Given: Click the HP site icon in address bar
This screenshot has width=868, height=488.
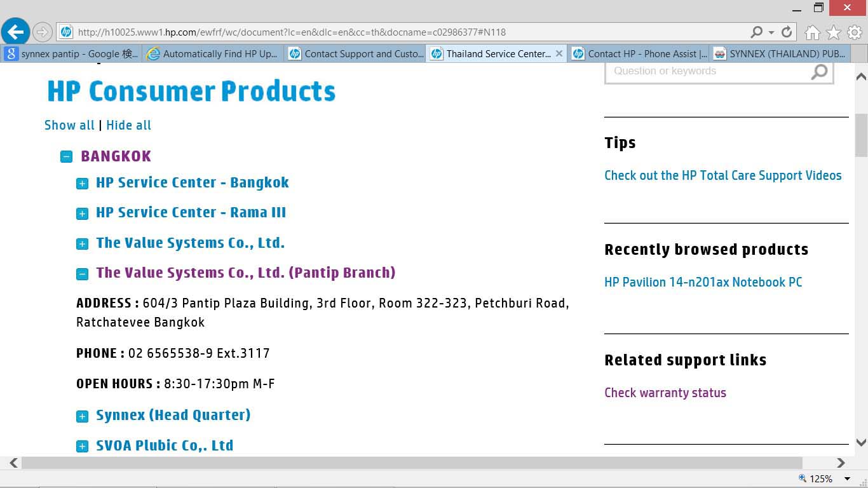Looking at the screenshot, I should pos(65,32).
